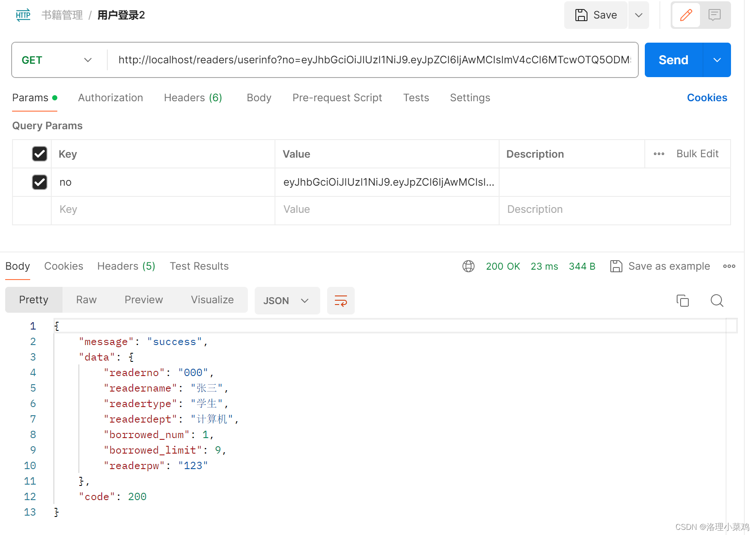Open query params column options dots

pos(659,154)
